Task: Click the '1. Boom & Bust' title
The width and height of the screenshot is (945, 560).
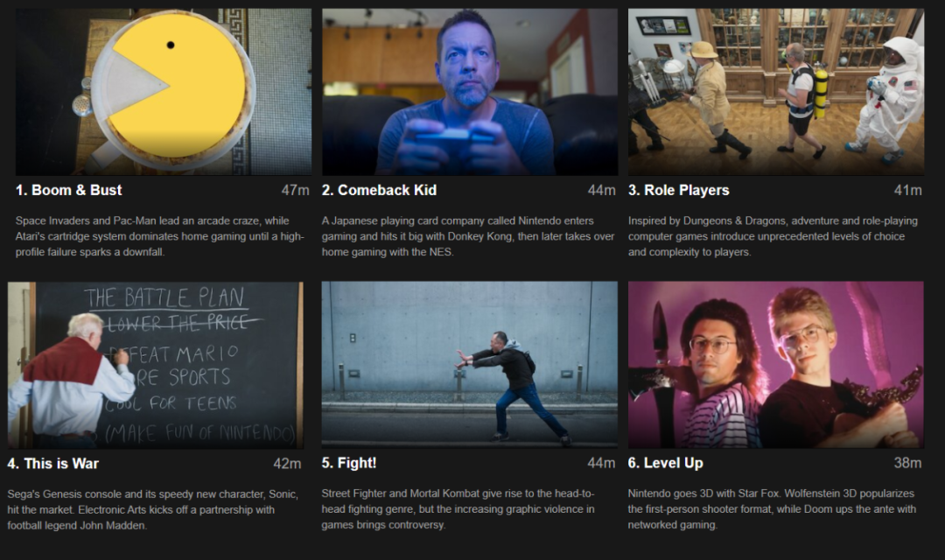Action: 69,191
